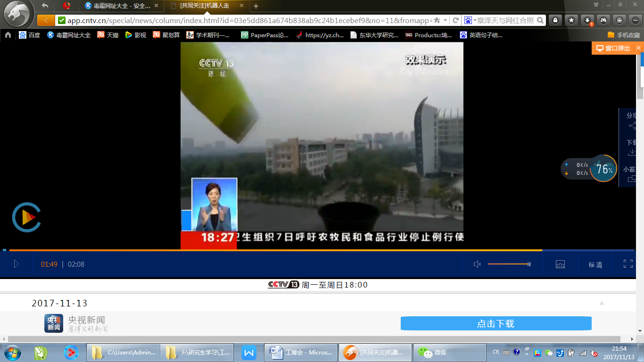Mute the video with the speaker icon
Screen dimensions: 644x362
coord(477,264)
